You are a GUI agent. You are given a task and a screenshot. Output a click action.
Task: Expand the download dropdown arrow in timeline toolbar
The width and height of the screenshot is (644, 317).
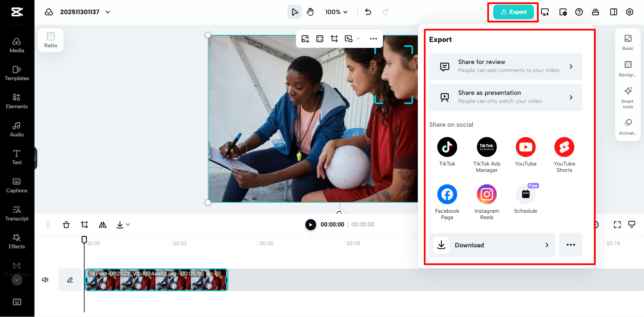[128, 225]
